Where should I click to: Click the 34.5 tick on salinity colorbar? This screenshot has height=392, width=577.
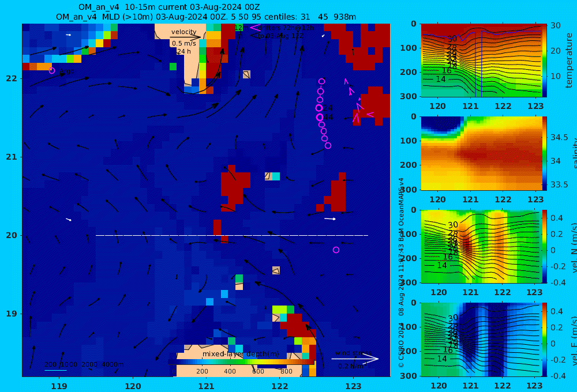[x=559, y=137]
